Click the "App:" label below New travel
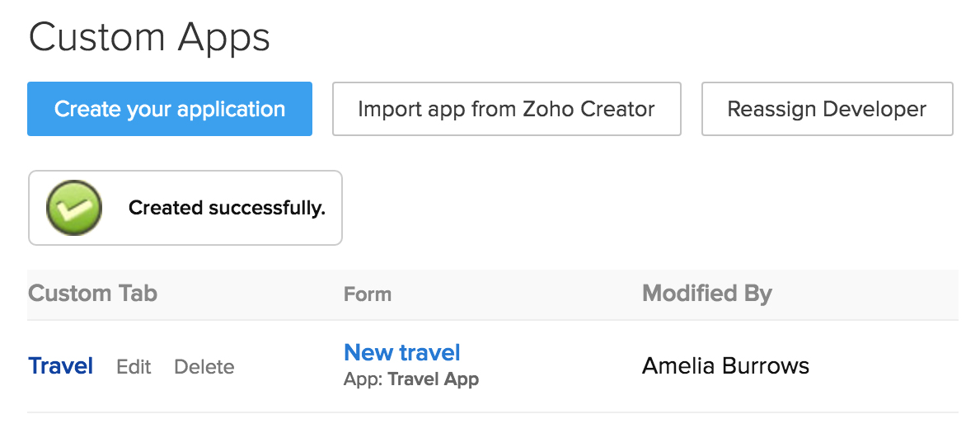Screen dimensions: 980x433 click(x=363, y=380)
